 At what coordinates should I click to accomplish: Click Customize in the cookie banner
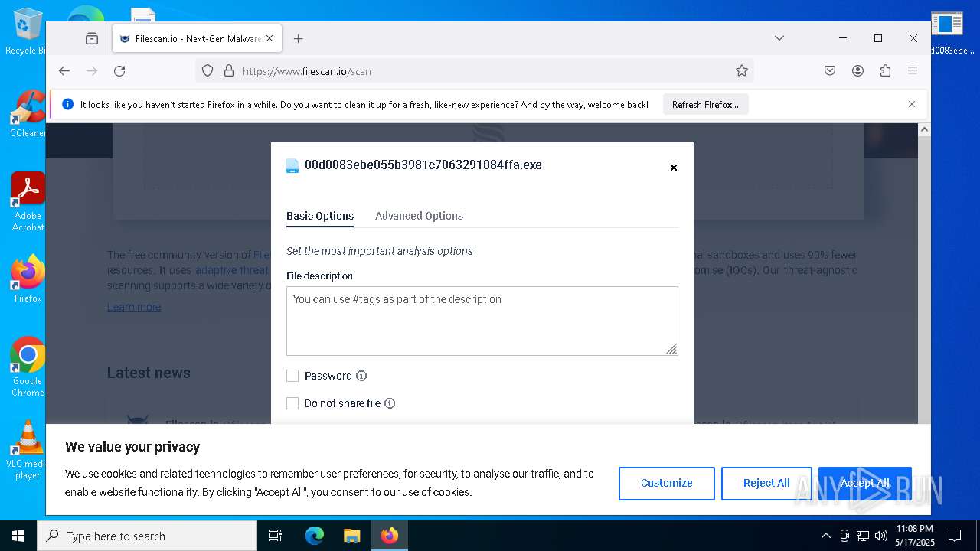click(x=667, y=483)
